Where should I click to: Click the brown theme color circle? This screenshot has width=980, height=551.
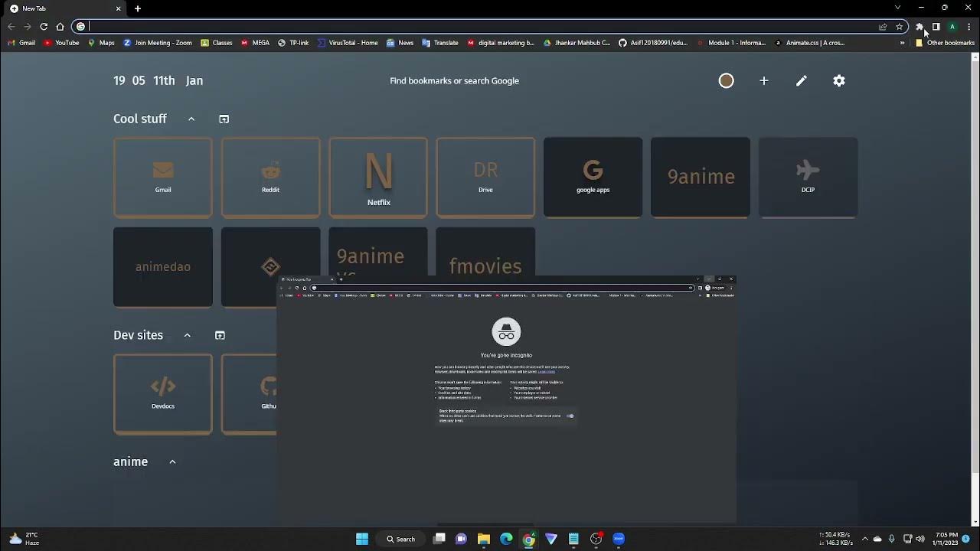(726, 80)
